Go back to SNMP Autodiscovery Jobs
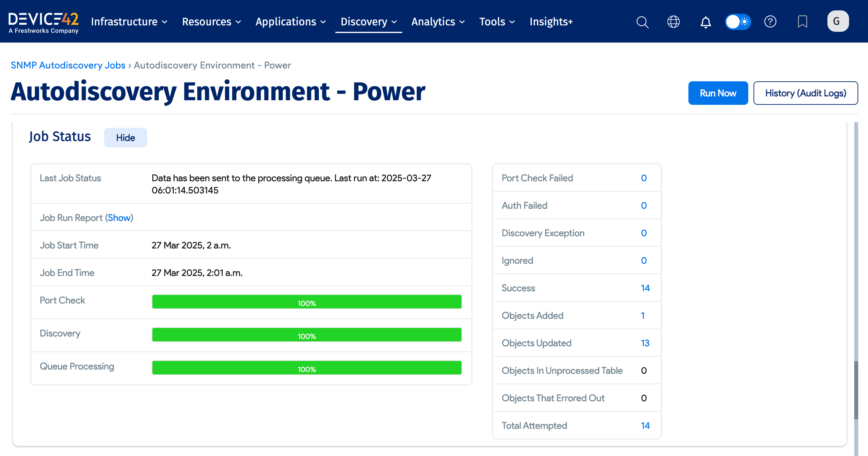 tap(68, 65)
